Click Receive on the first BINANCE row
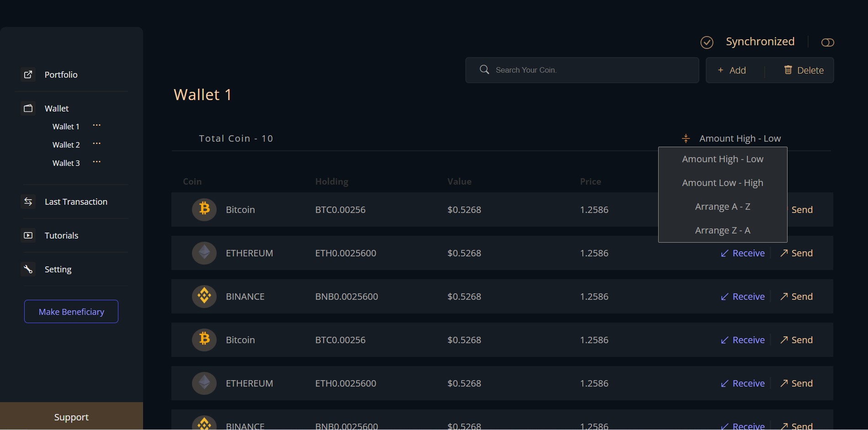Image resolution: width=868 pixels, height=430 pixels. click(743, 297)
